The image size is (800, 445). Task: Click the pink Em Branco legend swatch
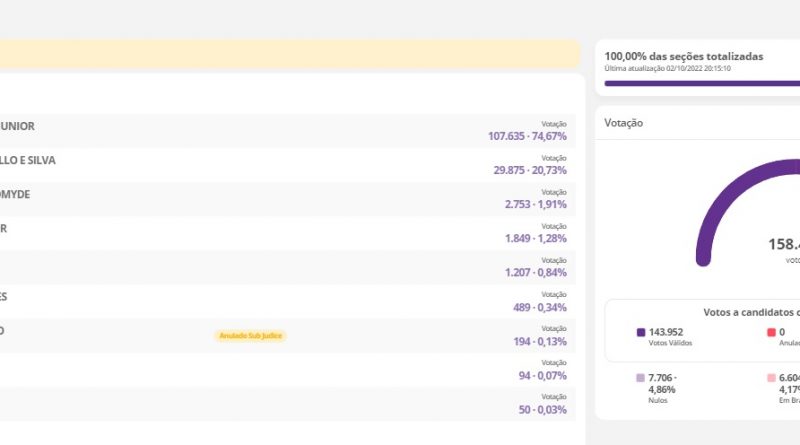tap(771, 378)
